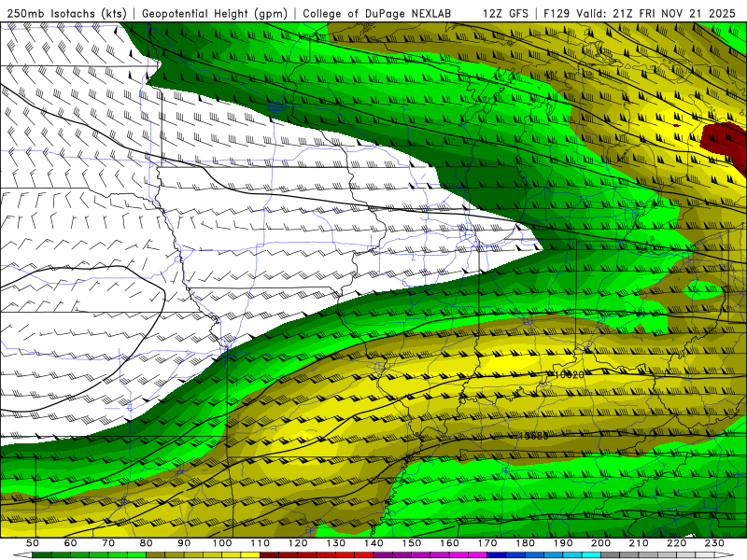Click the 160 value on the legend scale
Viewport: 747px width, 560px height.
[449, 543]
